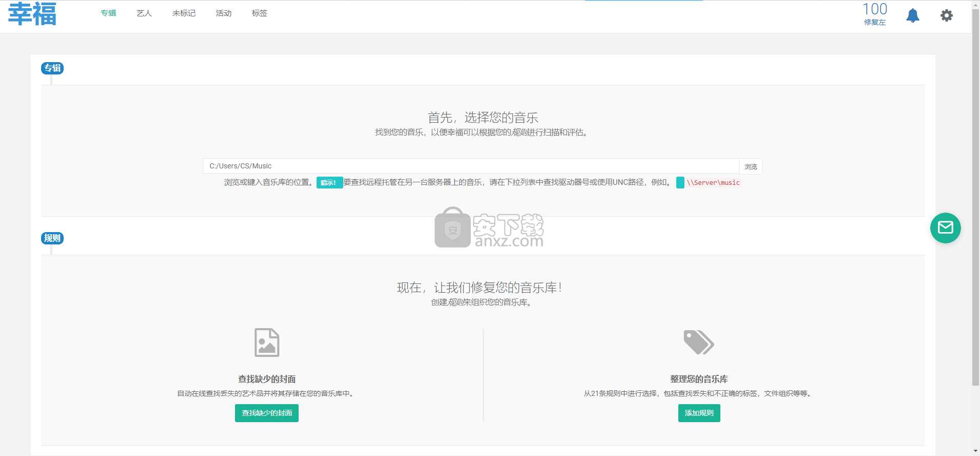
Task: Open the 标签 tab
Action: (260, 13)
